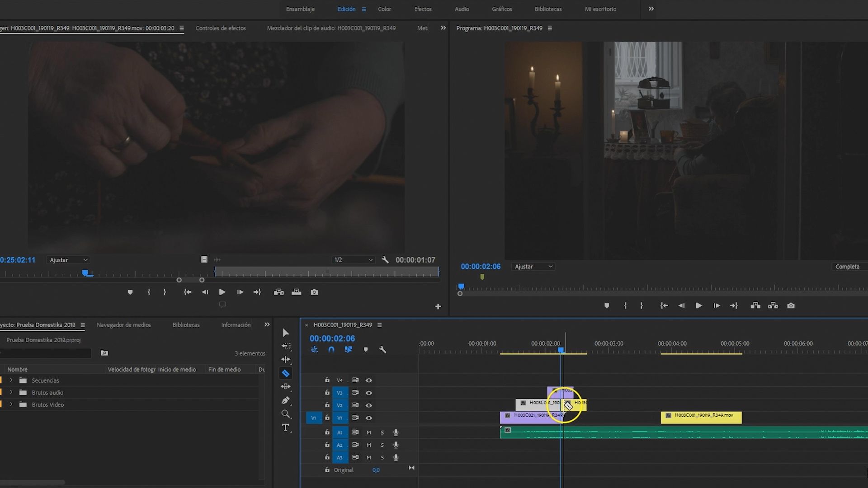
Task: Click the export frame camera icon
Action: (x=791, y=305)
